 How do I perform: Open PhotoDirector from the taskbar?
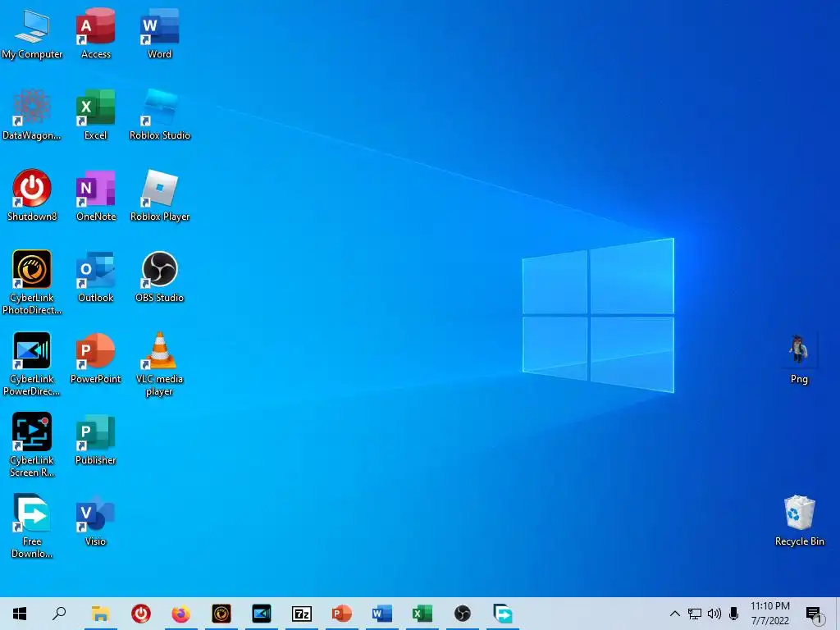pos(221,614)
